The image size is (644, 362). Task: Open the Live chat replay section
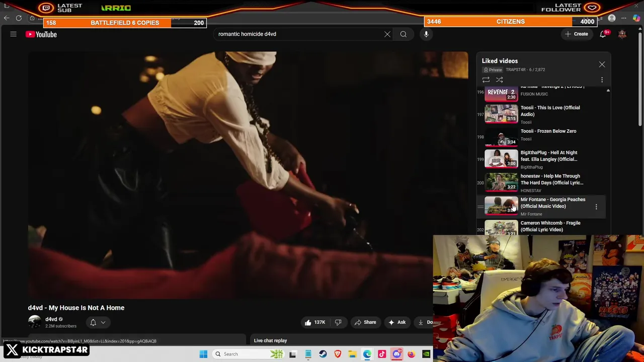(x=270, y=340)
